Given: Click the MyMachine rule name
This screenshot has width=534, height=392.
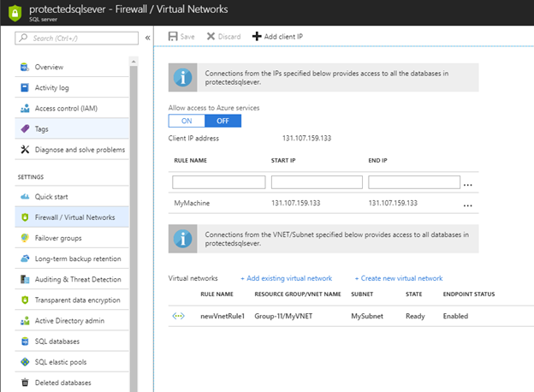Looking at the screenshot, I should click(x=192, y=203).
